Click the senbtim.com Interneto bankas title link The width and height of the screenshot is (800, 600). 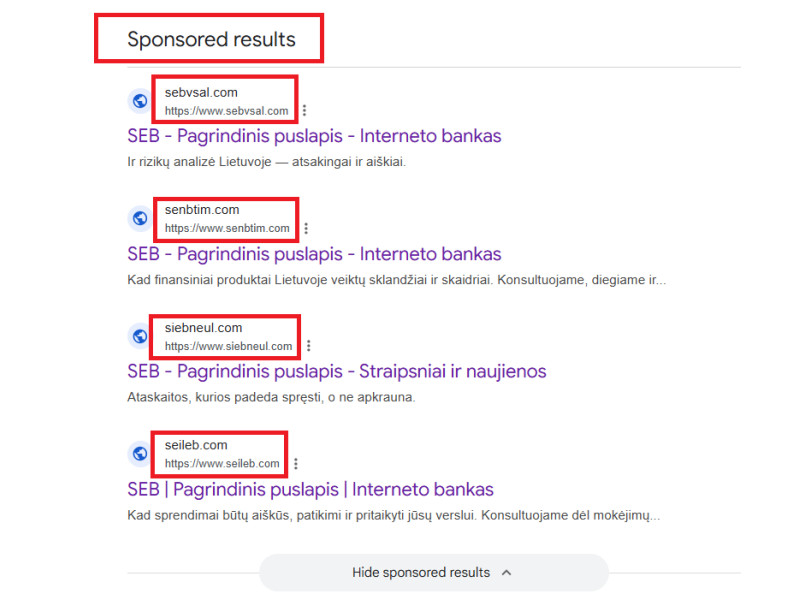[x=316, y=253]
